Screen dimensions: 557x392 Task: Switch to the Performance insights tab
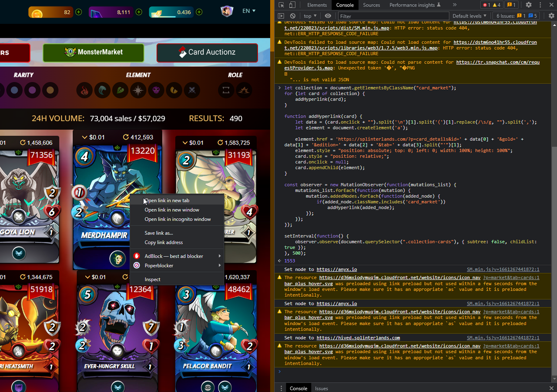[x=415, y=5]
